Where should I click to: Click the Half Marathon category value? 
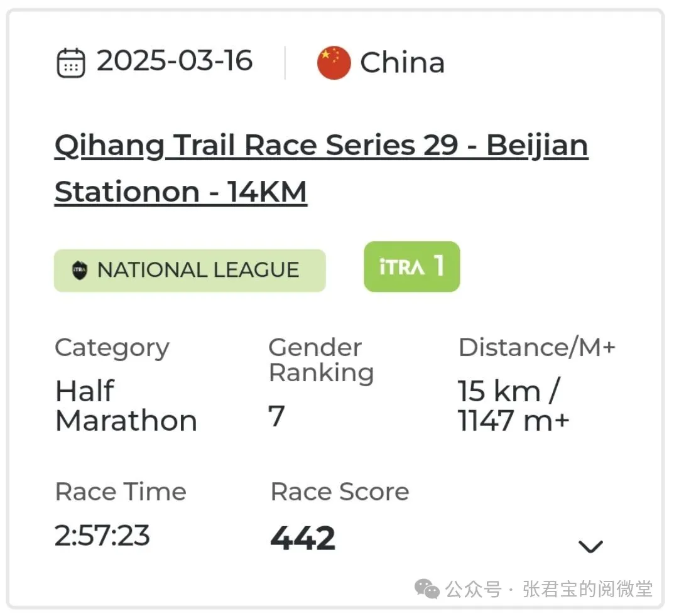click(126, 406)
